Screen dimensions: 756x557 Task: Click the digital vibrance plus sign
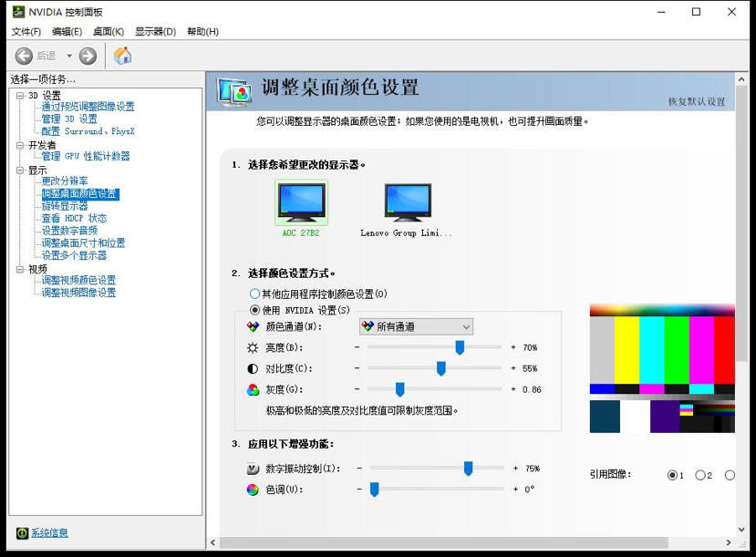click(515, 468)
